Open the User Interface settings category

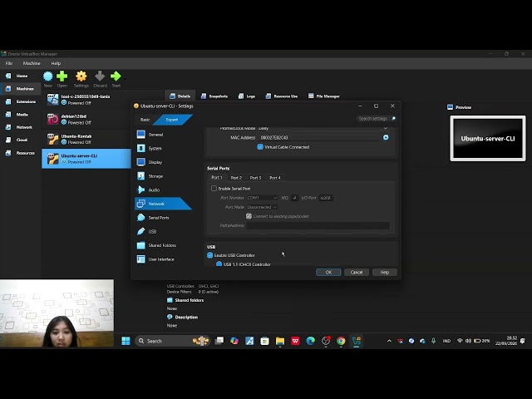click(162, 259)
